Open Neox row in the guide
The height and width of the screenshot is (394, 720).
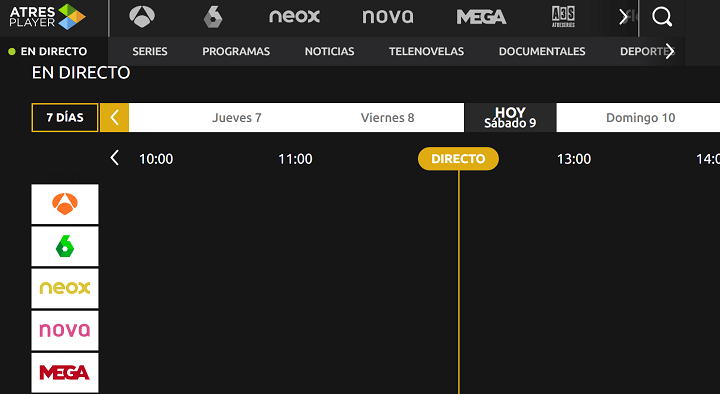pos(65,288)
